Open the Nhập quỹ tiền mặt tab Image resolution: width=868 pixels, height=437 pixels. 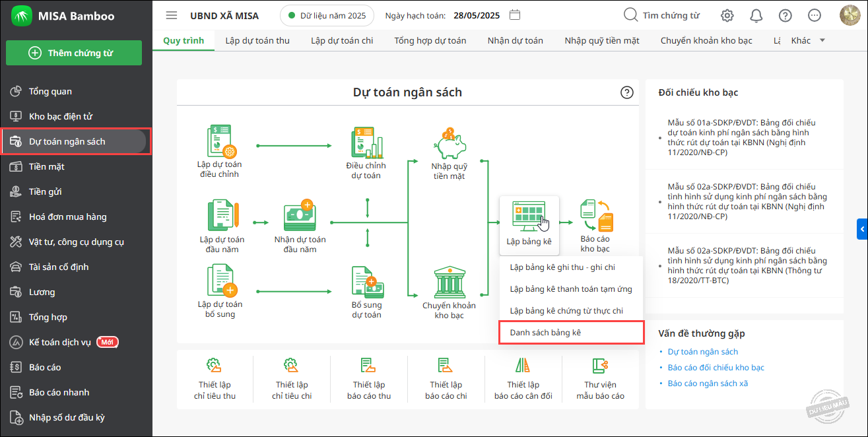coord(602,40)
